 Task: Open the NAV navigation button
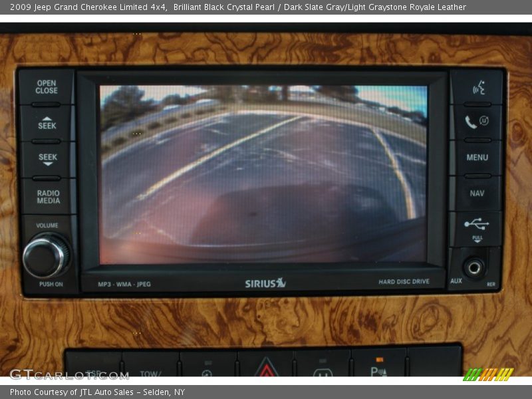click(x=477, y=194)
